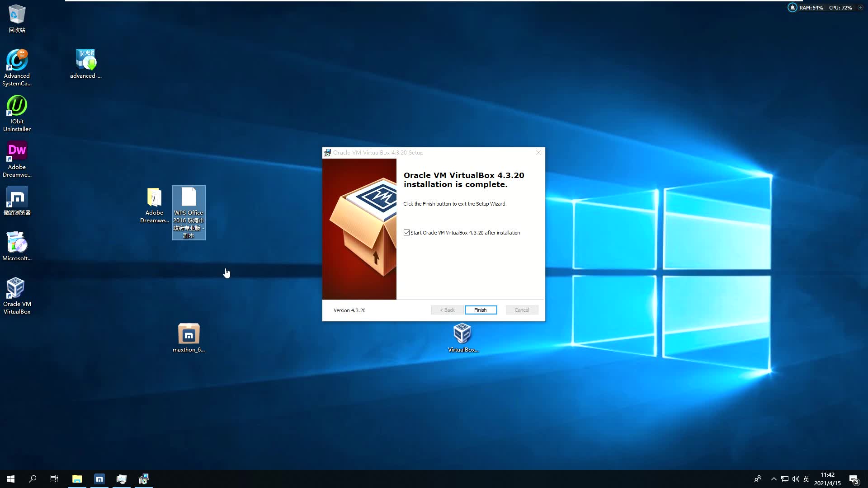Click the VirtualBox box artwork in wizard
The height and width of the screenshot is (488, 868).
pos(359,229)
